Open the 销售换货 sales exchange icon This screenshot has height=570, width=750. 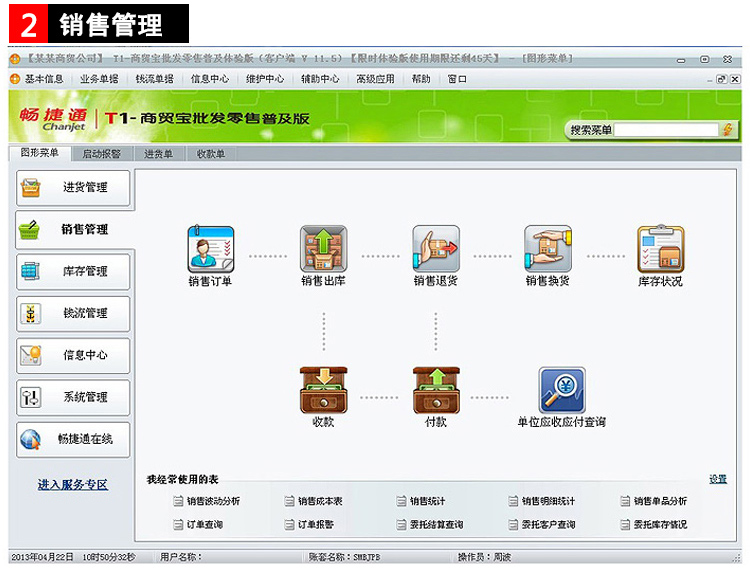click(x=548, y=249)
